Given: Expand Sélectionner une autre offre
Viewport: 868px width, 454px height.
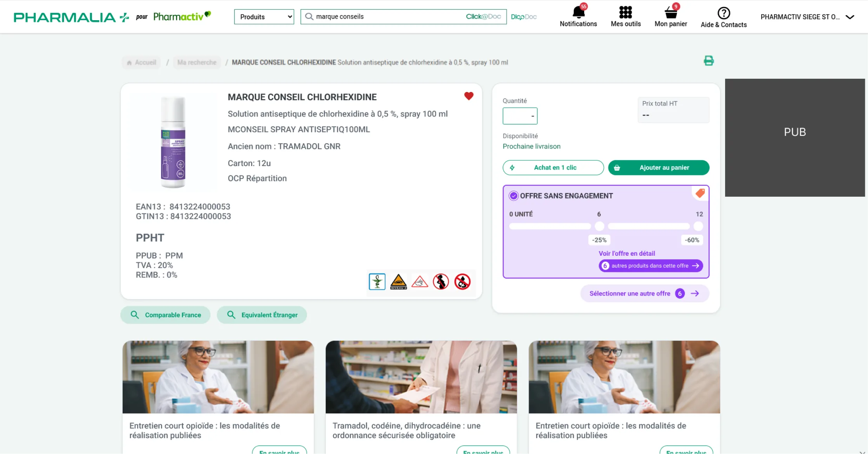Looking at the screenshot, I should coord(644,294).
